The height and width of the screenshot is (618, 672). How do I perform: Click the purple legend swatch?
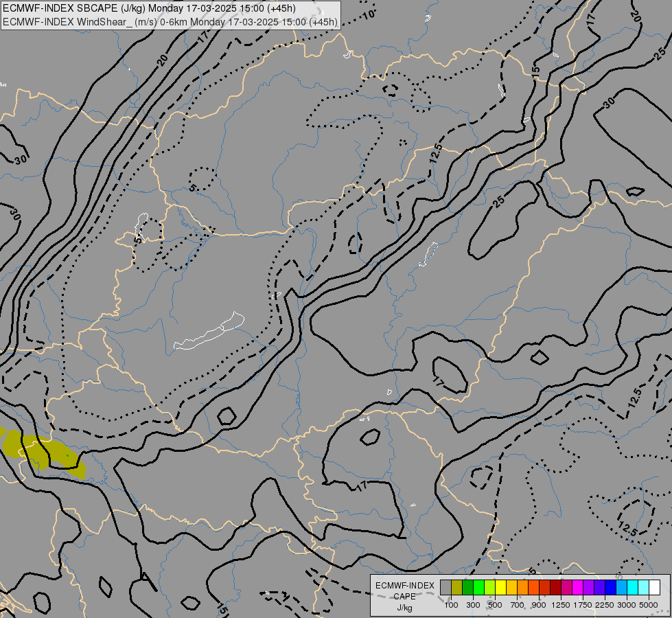coord(588,588)
